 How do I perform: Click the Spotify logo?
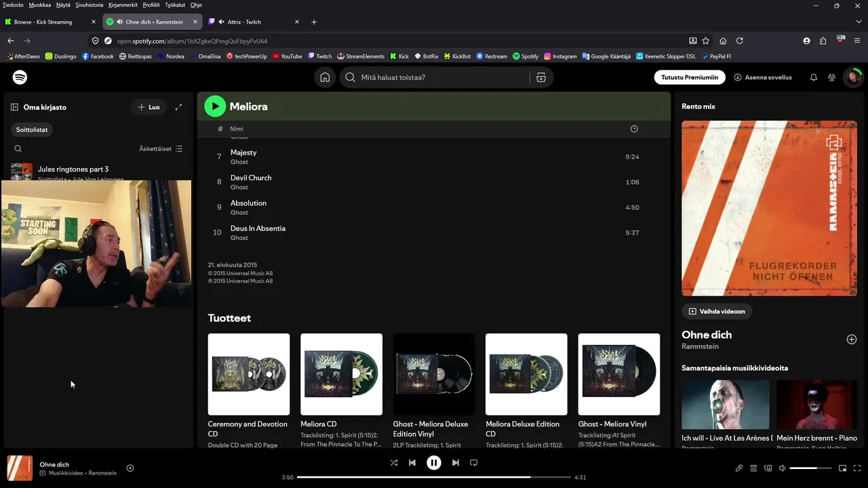click(x=20, y=77)
